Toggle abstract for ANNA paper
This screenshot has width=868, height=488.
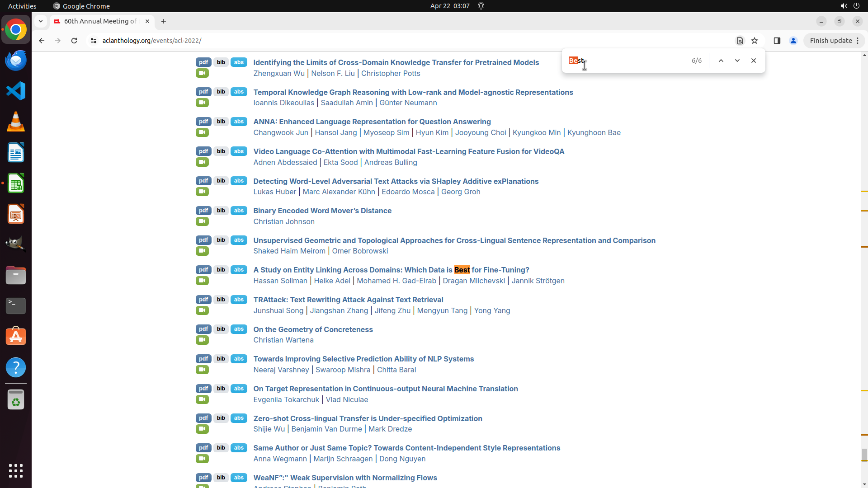(239, 122)
